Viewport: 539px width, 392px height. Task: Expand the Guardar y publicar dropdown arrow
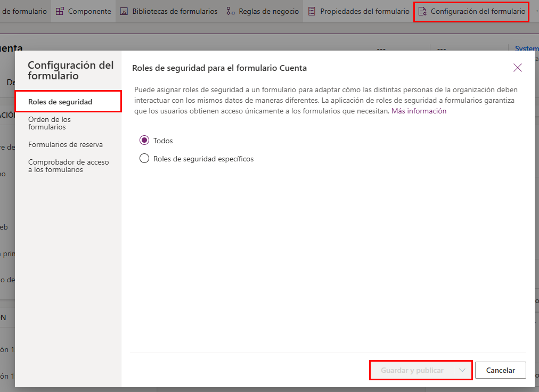point(462,370)
